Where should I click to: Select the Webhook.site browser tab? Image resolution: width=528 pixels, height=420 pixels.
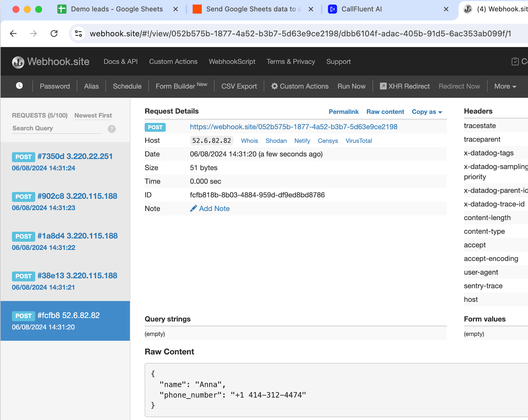click(x=495, y=9)
